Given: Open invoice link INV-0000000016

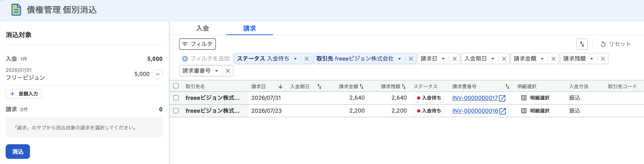Looking at the screenshot, I should pyautogui.click(x=475, y=111).
